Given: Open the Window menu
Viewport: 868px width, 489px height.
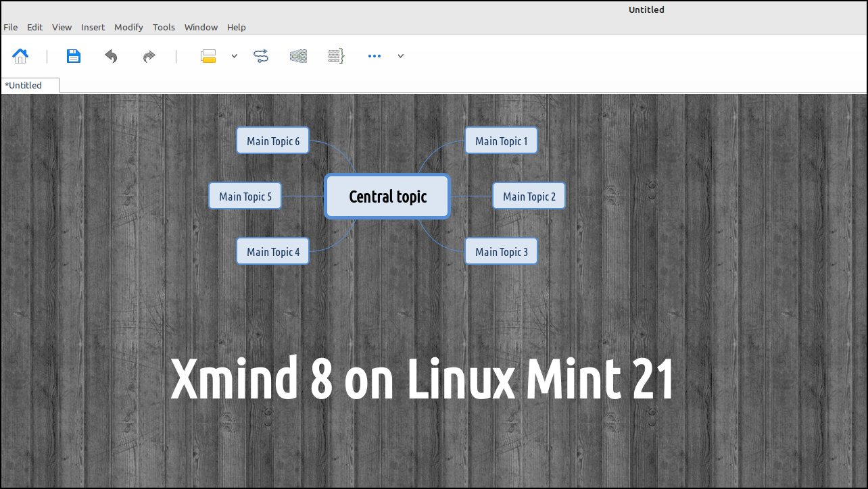Looking at the screenshot, I should pyautogui.click(x=201, y=27).
